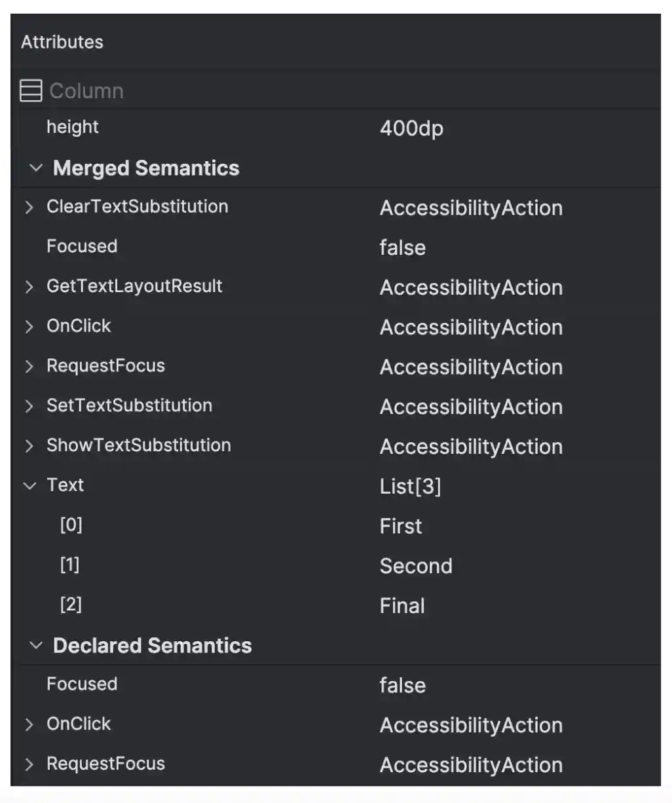Viewport: 672px width, 803px height.
Task: Select the "First" entry in Text list
Action: point(401,526)
